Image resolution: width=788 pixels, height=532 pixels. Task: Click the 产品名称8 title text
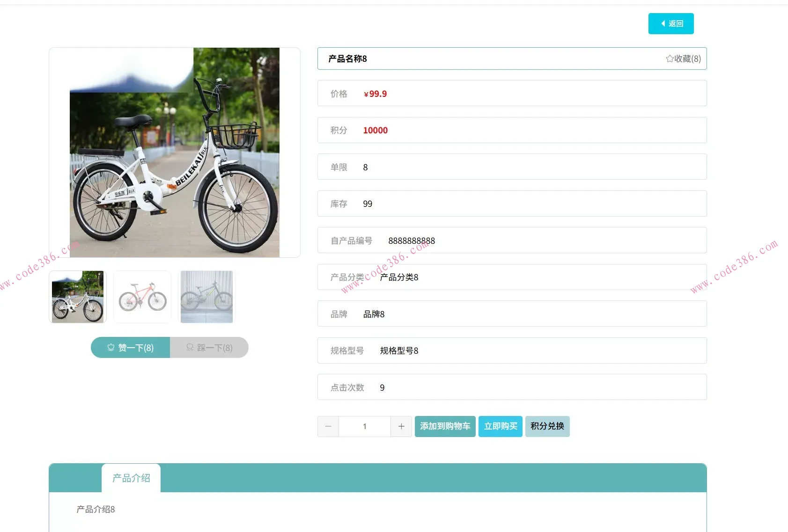[x=347, y=58]
